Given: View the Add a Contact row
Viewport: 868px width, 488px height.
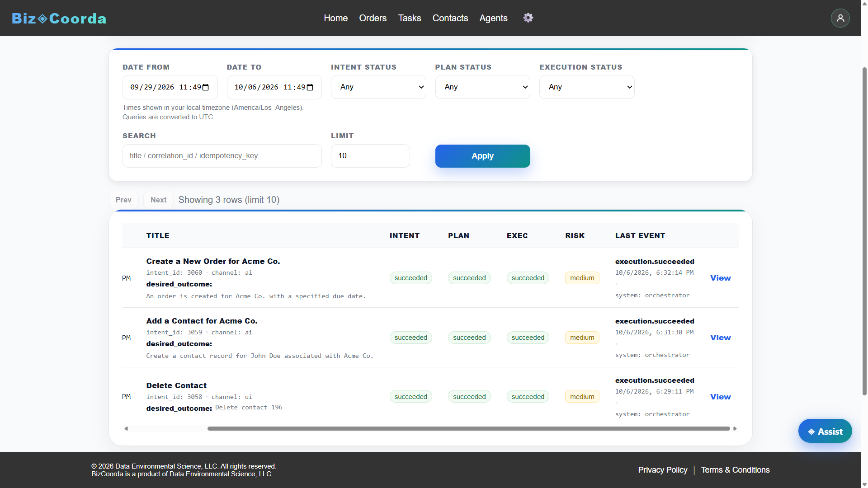Looking at the screenshot, I should (720, 338).
